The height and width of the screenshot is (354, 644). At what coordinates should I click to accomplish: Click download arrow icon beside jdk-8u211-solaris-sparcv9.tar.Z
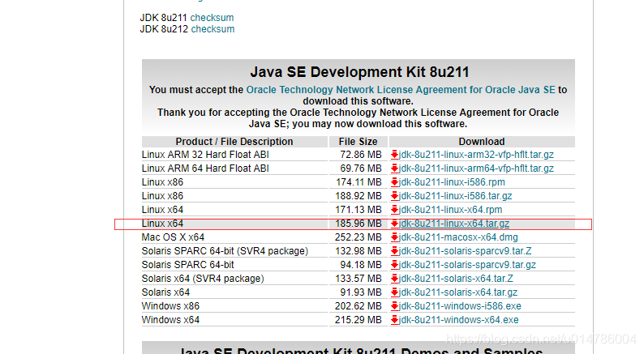pos(394,251)
